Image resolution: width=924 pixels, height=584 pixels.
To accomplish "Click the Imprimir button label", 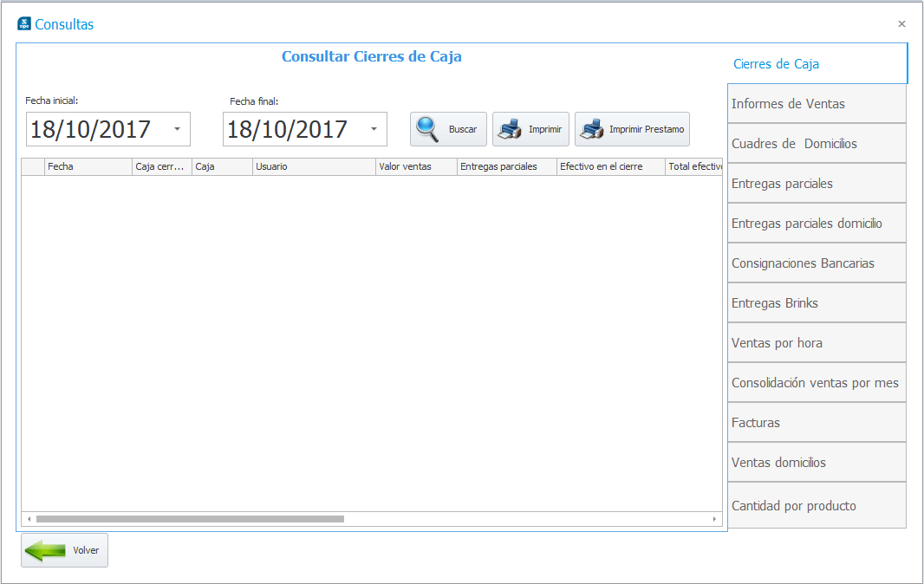I will tap(545, 129).
